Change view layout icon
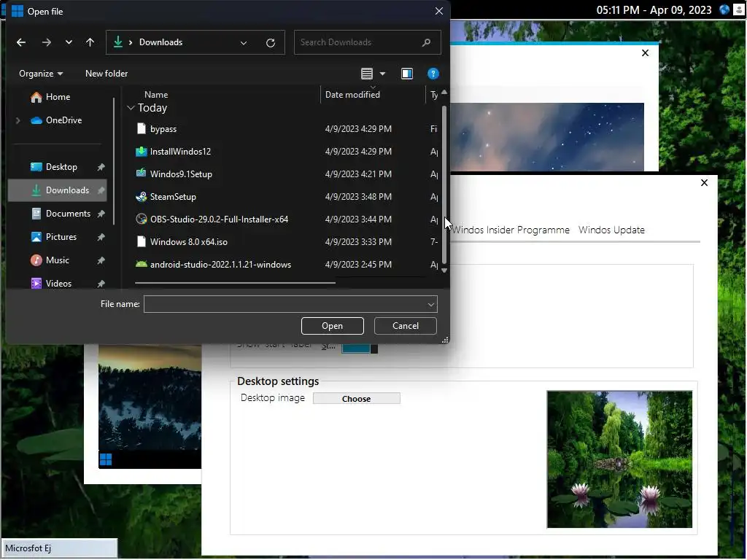The height and width of the screenshot is (560, 747). (367, 74)
